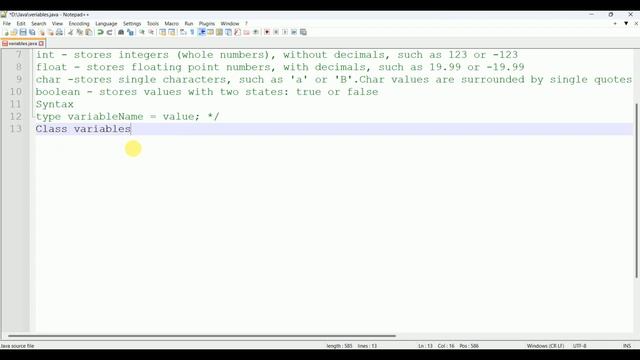
Task: Open the Plugins menu
Action: click(x=207, y=24)
